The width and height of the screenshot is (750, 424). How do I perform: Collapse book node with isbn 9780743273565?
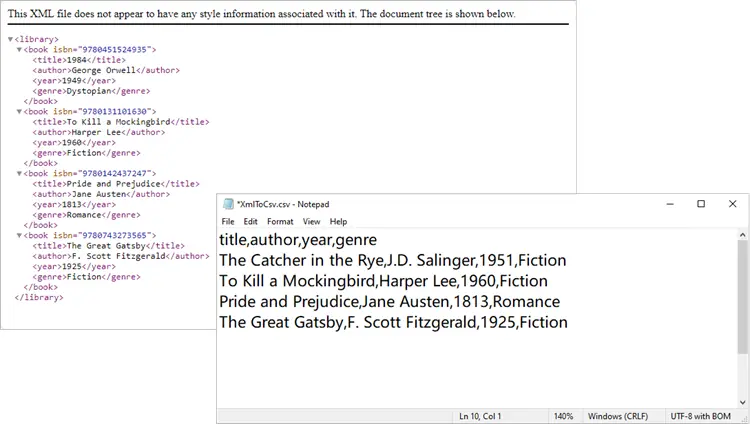(19, 235)
